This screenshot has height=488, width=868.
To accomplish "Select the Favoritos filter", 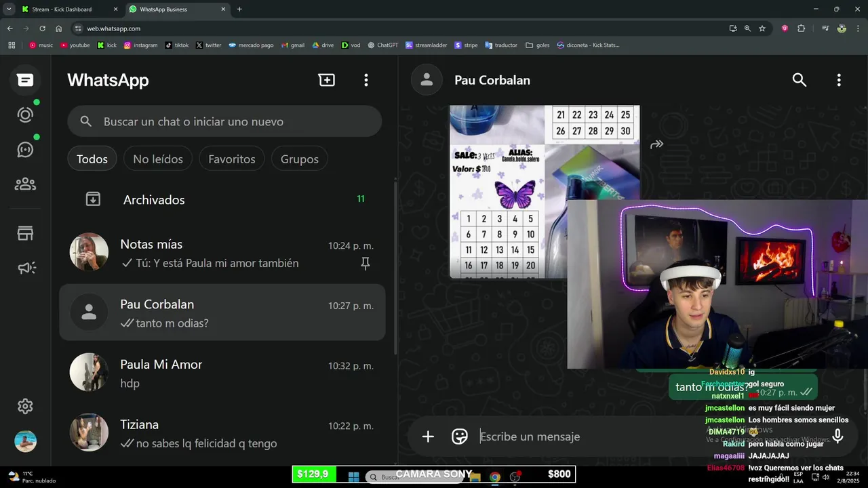I will click(x=232, y=159).
